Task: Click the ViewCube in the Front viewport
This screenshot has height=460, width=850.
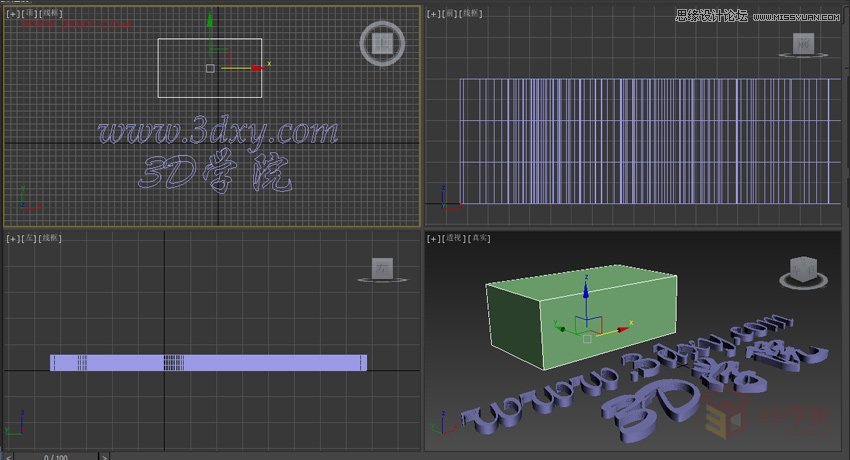Action: pos(803,43)
